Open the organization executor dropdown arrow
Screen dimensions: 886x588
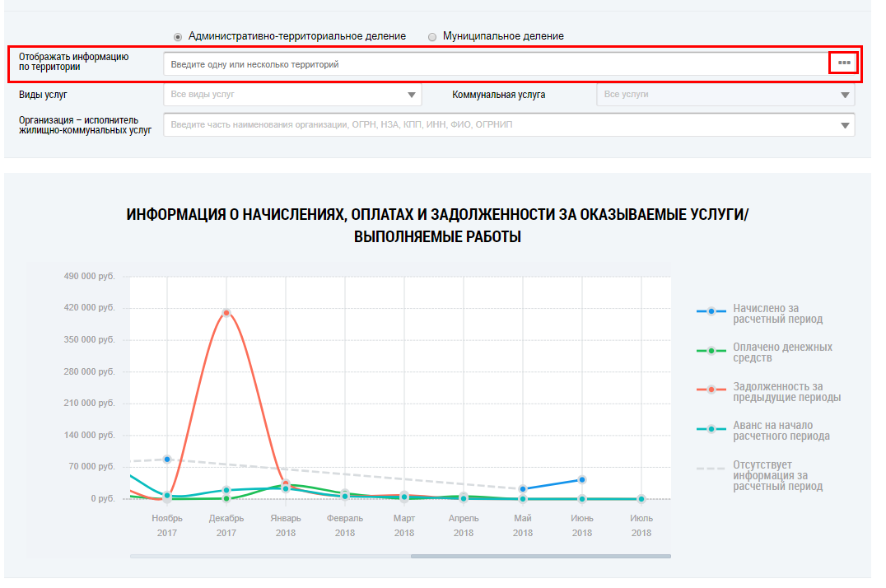tap(844, 125)
